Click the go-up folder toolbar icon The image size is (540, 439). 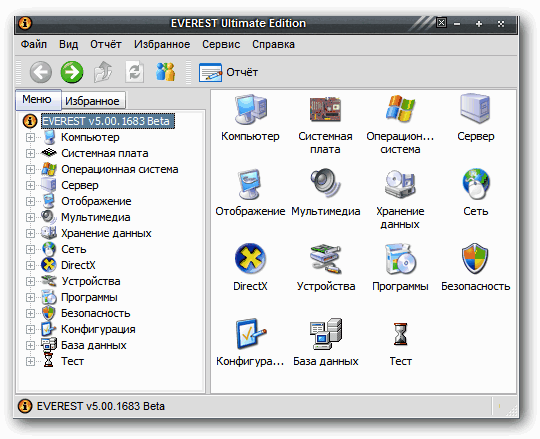point(103,72)
